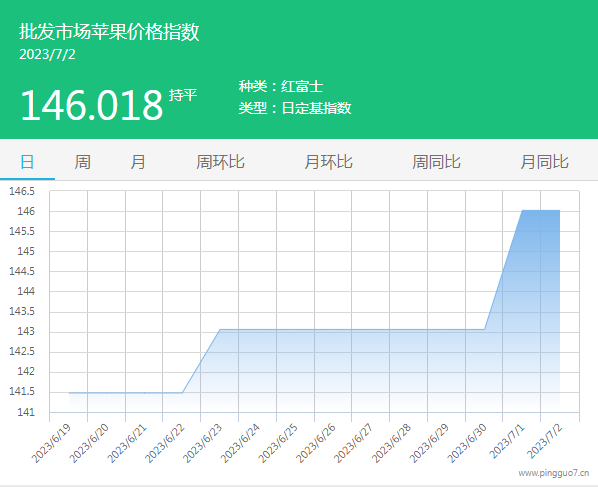Click the 2023/7/2 date under the title
Screen dimensions: 598x487
[x=47, y=55]
